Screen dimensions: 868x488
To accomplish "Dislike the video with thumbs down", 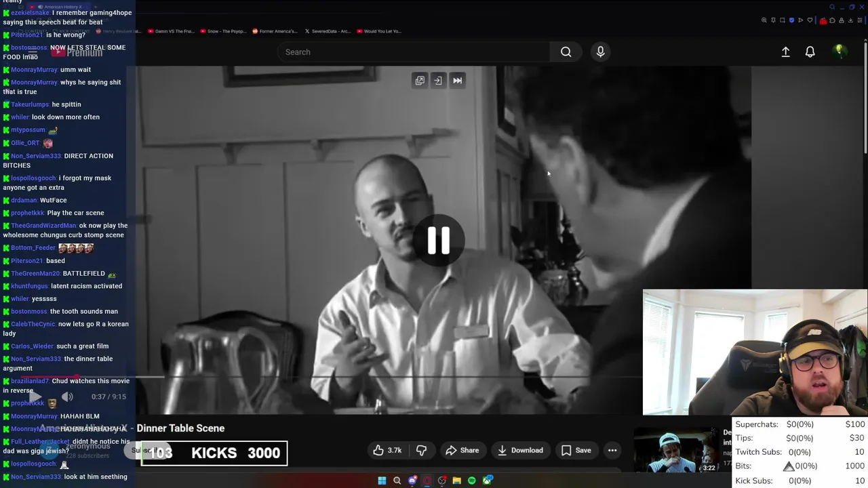I will tap(422, 450).
